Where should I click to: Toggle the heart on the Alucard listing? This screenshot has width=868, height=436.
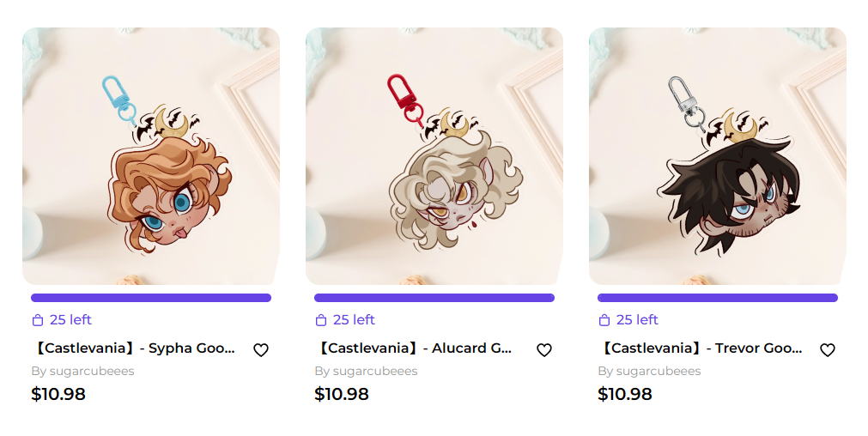pyautogui.click(x=544, y=349)
